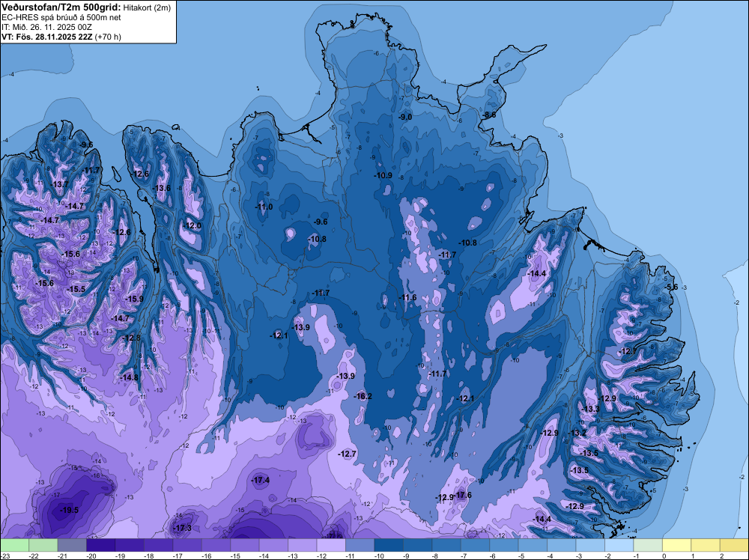Click the legend swatch between -20 and -19
Viewport: 749px width, 560px height.
(101, 545)
